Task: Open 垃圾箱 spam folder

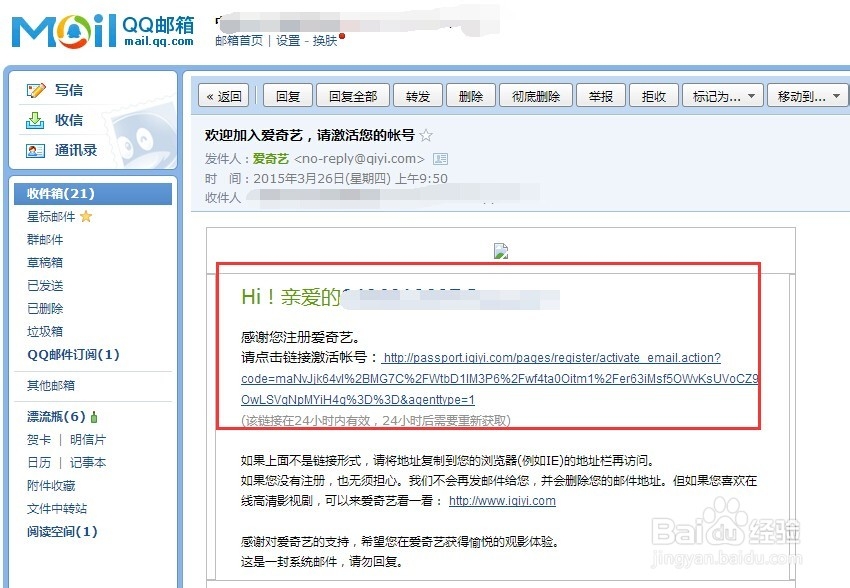Action: (x=45, y=331)
